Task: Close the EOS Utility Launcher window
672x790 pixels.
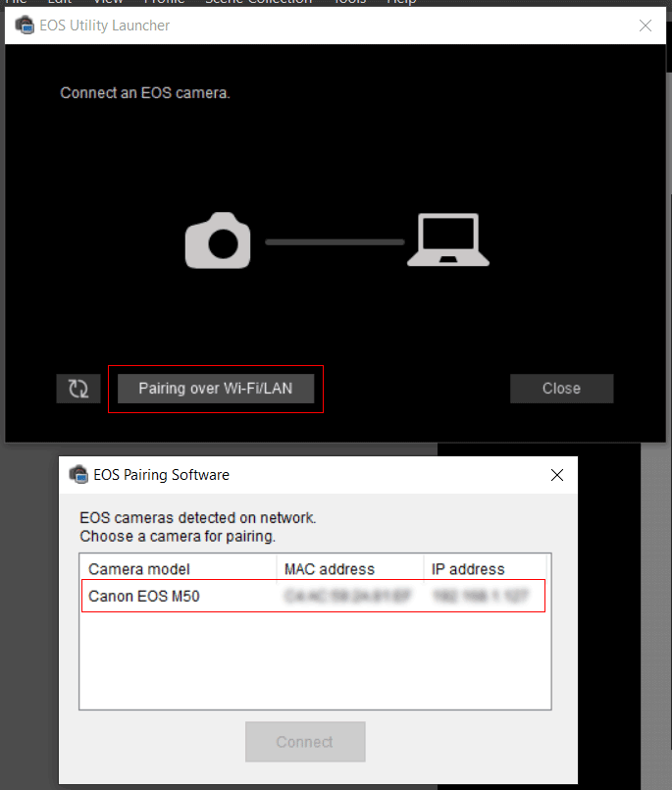Action: (646, 26)
